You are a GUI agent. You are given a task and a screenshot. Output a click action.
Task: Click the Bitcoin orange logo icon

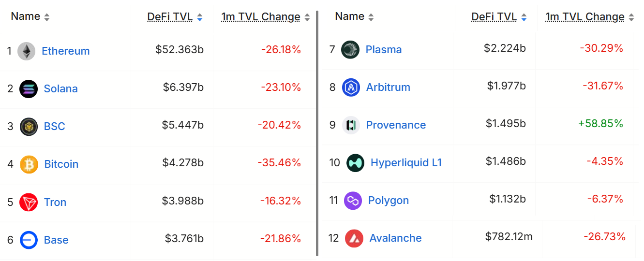point(29,164)
